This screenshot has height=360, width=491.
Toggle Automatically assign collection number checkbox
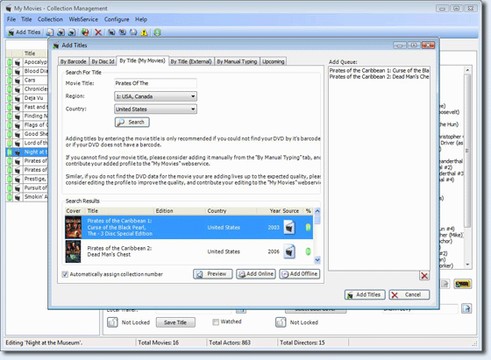65,274
